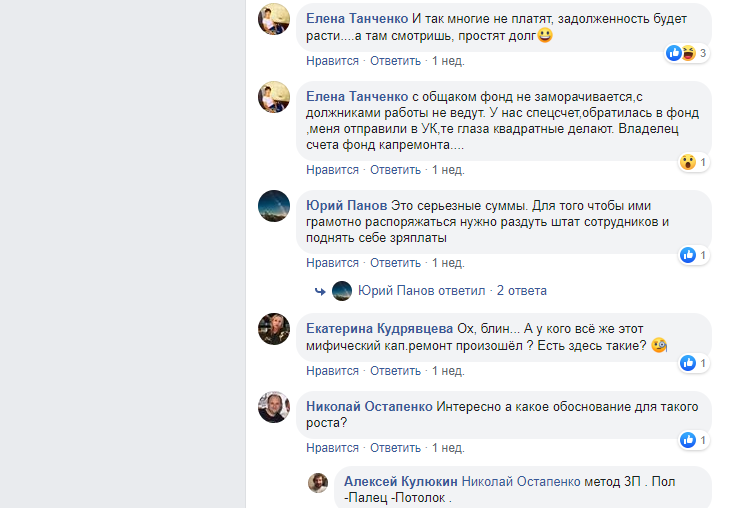739x508 pixels.
Task: View like reaction on Юрий Панов's comment
Action: [x=688, y=255]
